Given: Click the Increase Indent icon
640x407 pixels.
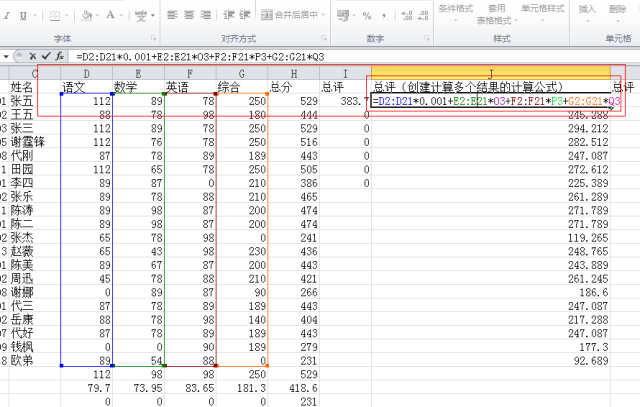Looking at the screenshot, I should [x=241, y=15].
